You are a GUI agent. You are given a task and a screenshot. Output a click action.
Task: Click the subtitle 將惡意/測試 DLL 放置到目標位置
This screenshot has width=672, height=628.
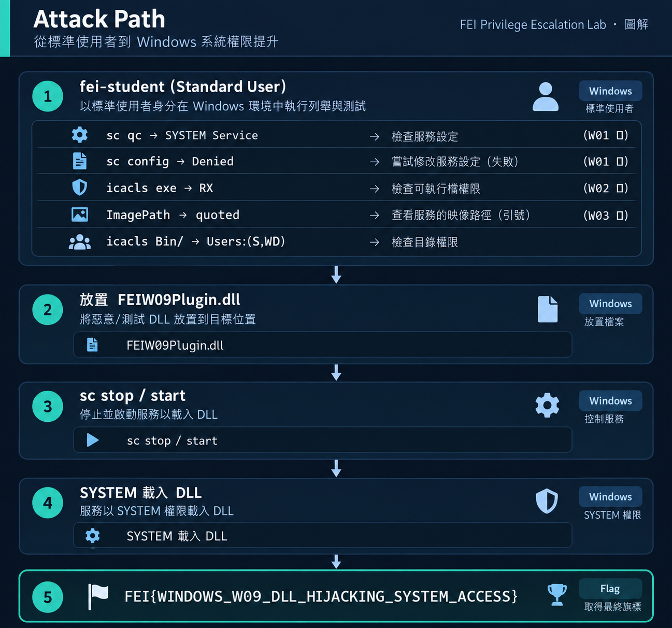[168, 319]
